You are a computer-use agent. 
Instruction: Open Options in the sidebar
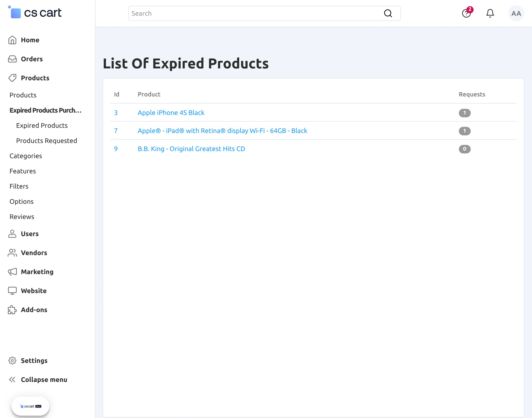coord(22,201)
